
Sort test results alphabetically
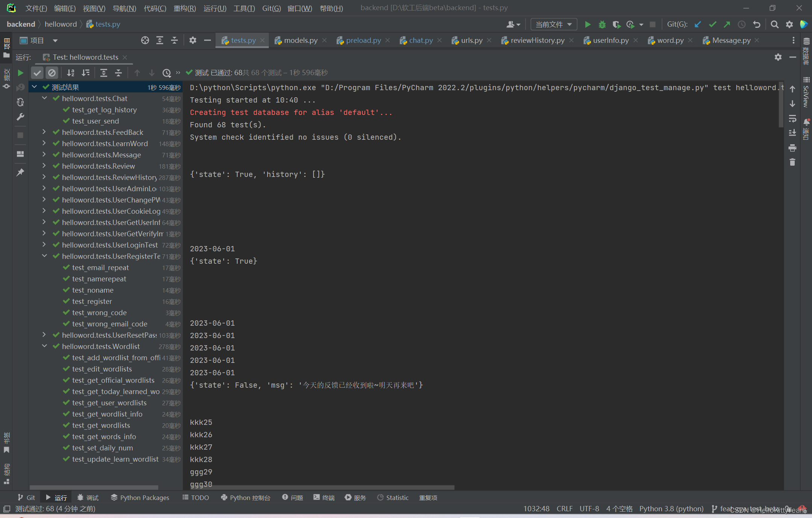tap(70, 72)
